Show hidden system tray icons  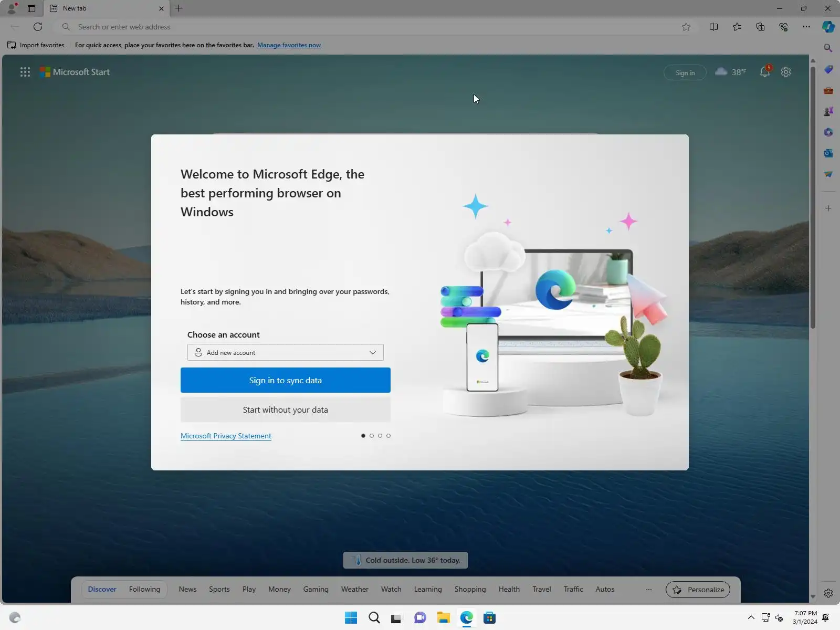(751, 618)
